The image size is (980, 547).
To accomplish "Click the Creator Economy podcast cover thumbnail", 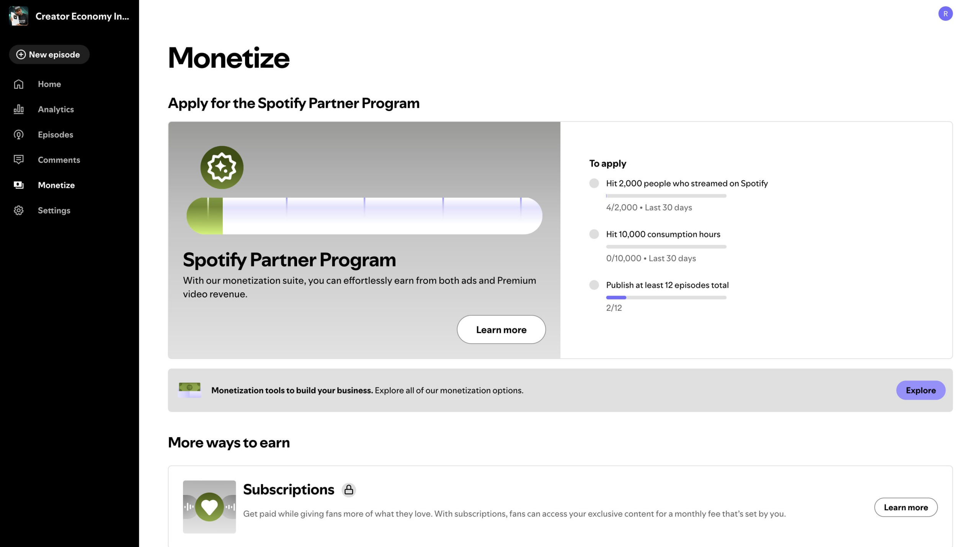I will coord(18,16).
